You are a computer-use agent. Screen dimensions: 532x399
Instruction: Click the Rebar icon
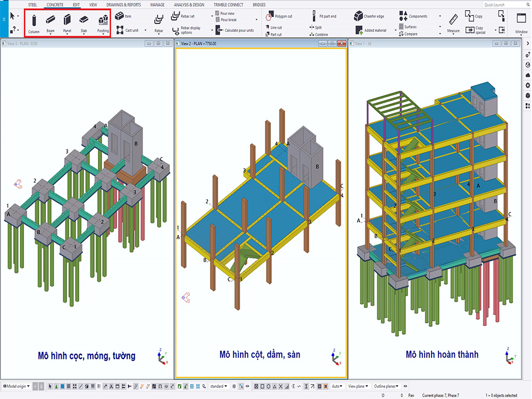159,21
